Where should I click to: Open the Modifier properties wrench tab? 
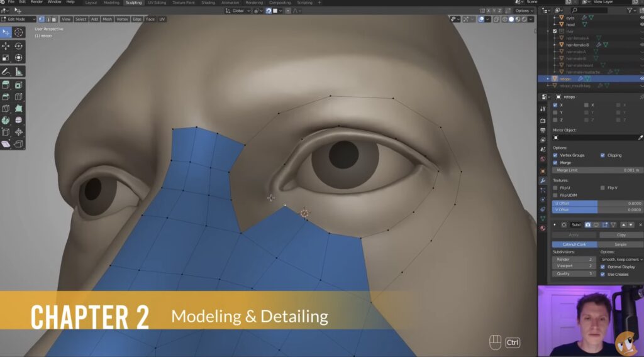click(543, 180)
